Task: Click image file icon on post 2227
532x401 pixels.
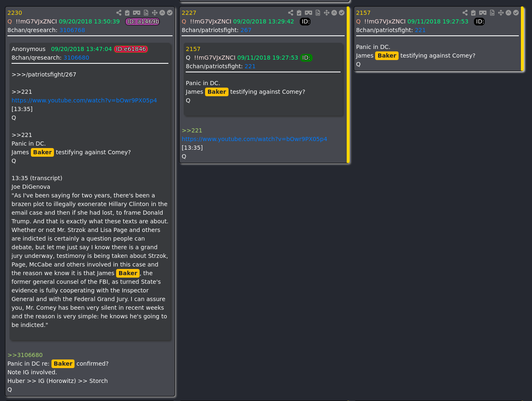Action: coord(318,13)
